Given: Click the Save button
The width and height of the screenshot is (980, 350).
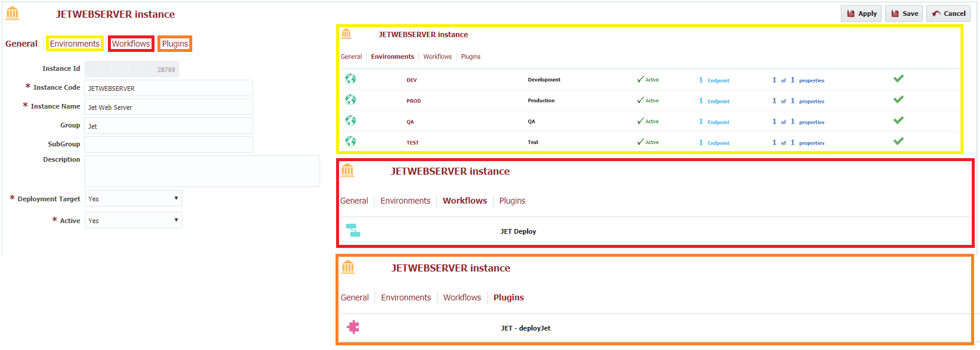Looking at the screenshot, I should click(904, 14).
